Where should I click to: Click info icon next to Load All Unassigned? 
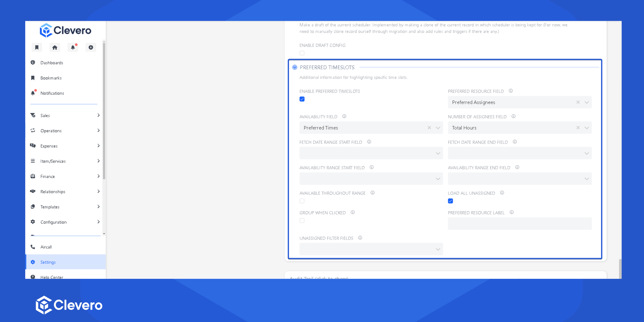pos(502,193)
